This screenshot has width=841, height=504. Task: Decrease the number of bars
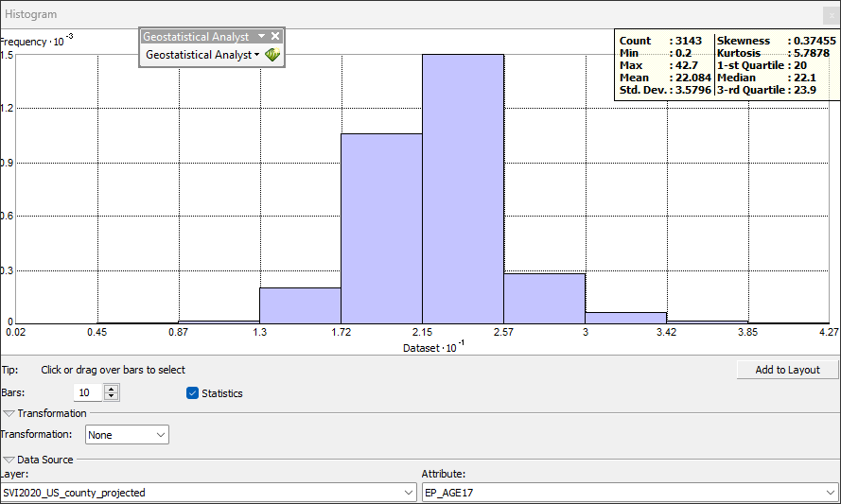coord(111,396)
